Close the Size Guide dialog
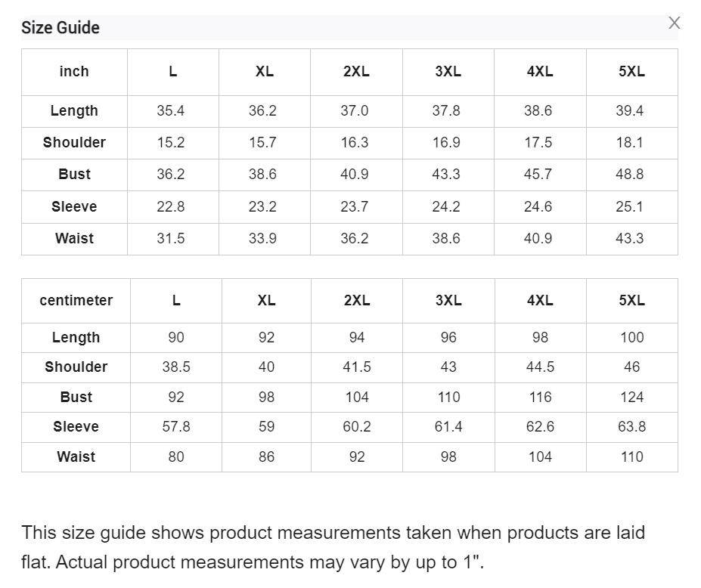The width and height of the screenshot is (701, 588). [675, 23]
